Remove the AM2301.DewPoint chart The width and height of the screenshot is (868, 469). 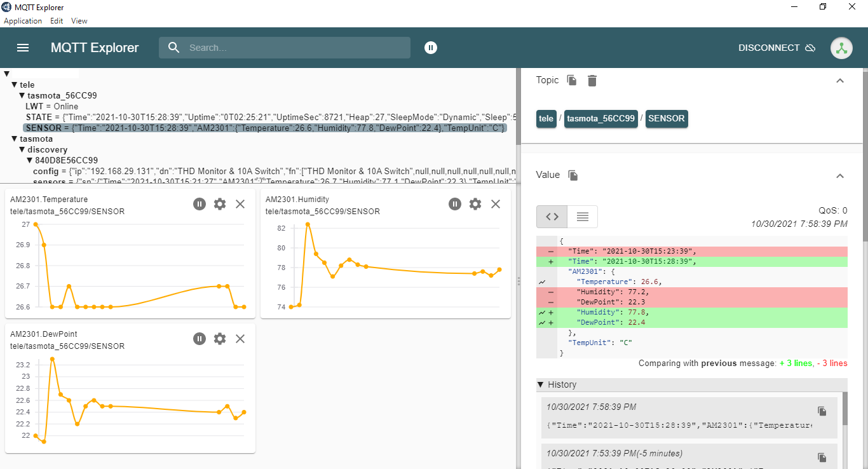[x=240, y=339]
